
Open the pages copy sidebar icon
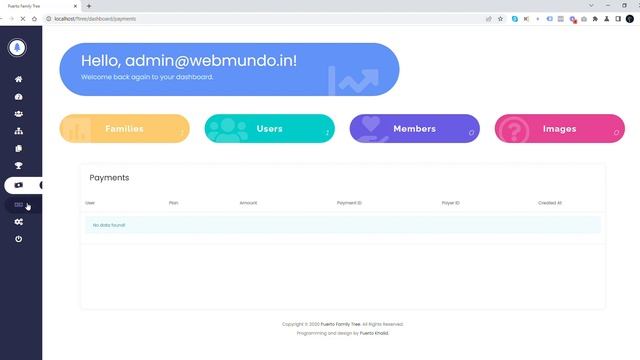pos(18,149)
